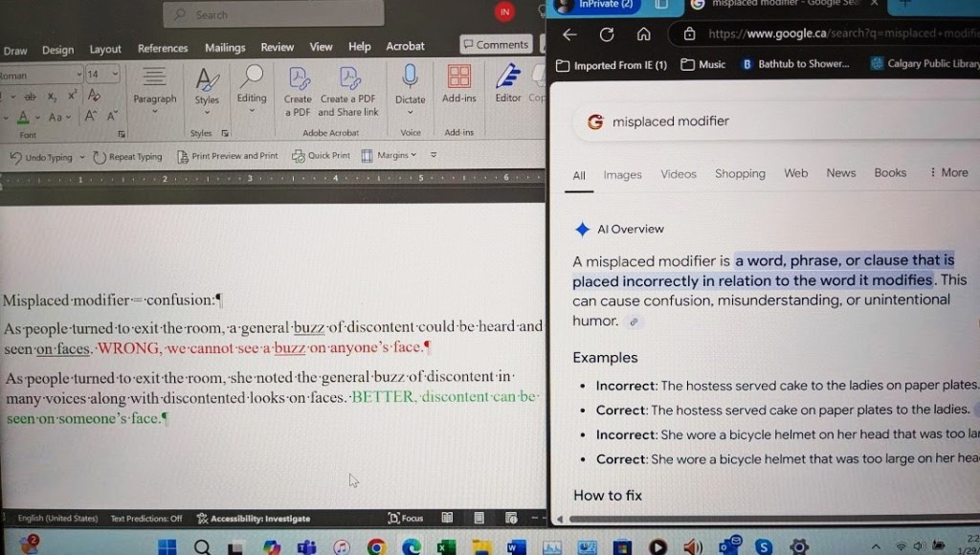
Task: Click Print Preview and Print icon
Action: (x=183, y=156)
